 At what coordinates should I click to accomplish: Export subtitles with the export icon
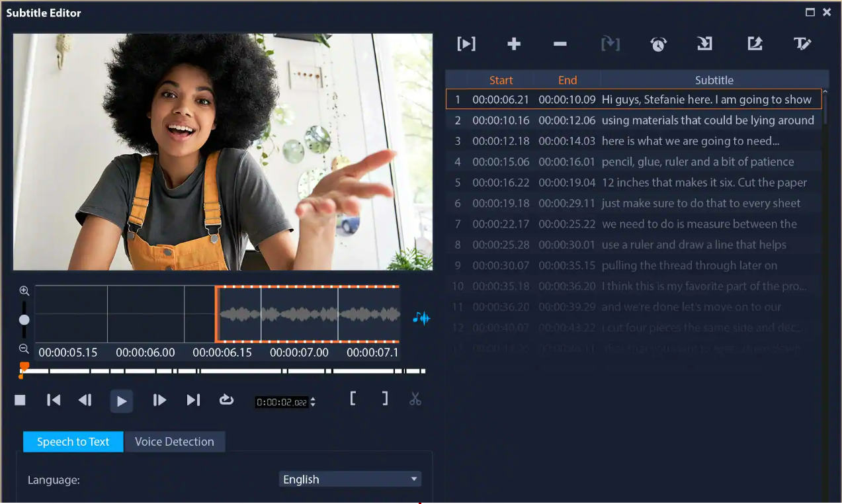coord(755,44)
